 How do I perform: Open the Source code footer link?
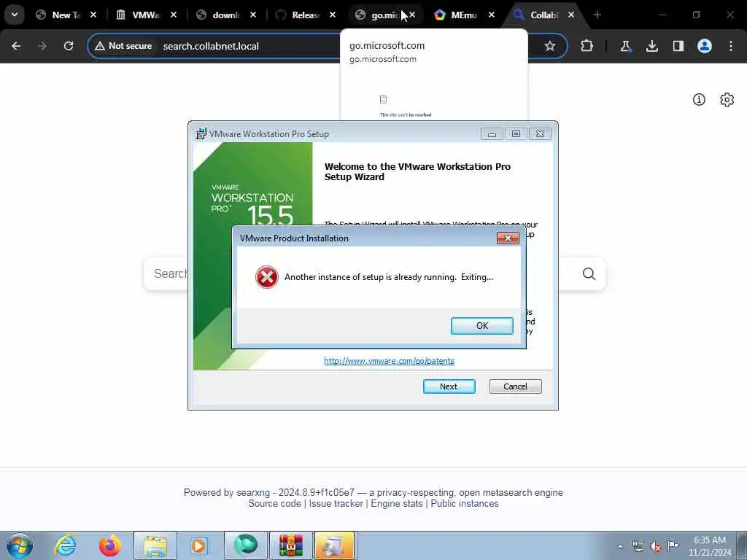tap(274, 503)
